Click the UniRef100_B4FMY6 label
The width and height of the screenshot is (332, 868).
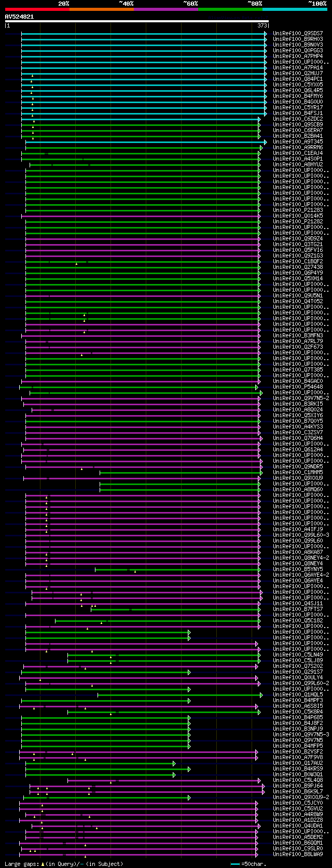[298, 96]
